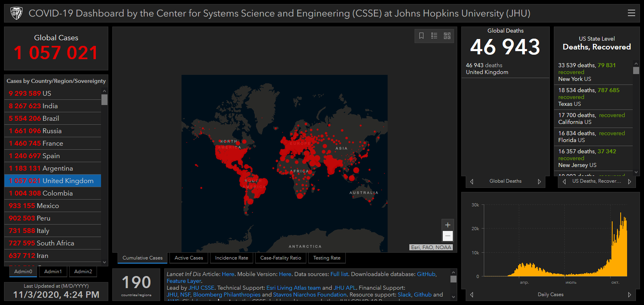Open the hamburger menu at top right
Viewport: 644px width, 305px height.
pyautogui.click(x=631, y=13)
